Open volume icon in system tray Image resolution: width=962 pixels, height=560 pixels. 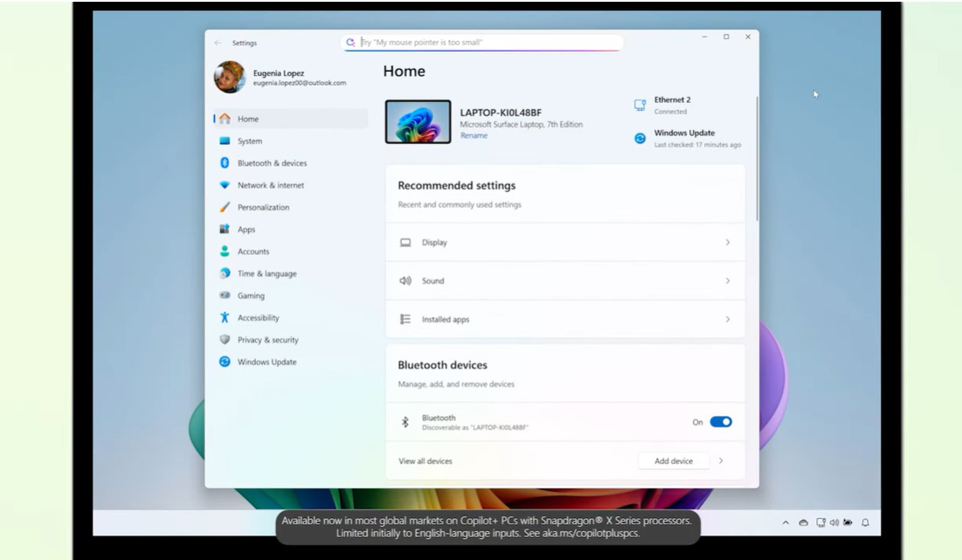tap(834, 522)
